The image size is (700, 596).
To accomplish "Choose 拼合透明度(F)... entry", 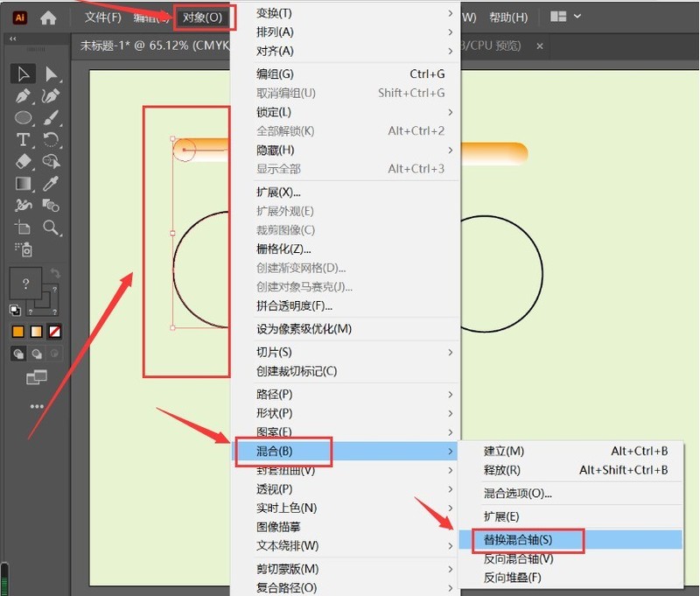I will pos(345,305).
